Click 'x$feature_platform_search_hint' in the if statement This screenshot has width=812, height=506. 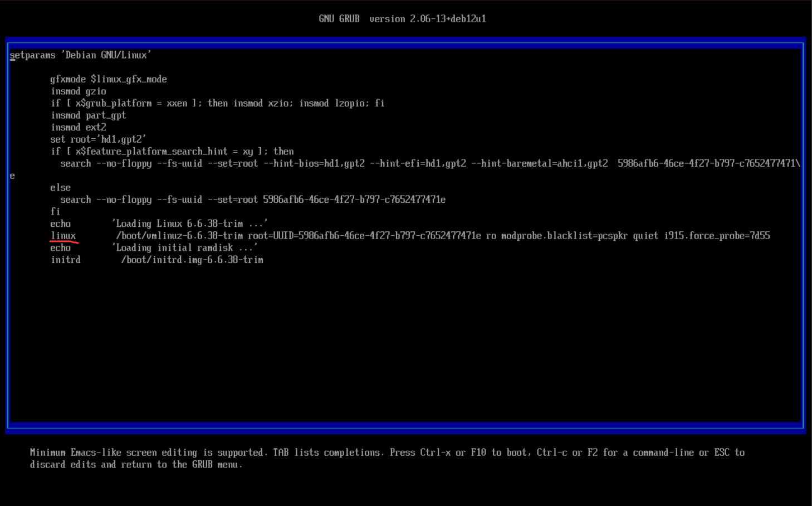coord(151,152)
